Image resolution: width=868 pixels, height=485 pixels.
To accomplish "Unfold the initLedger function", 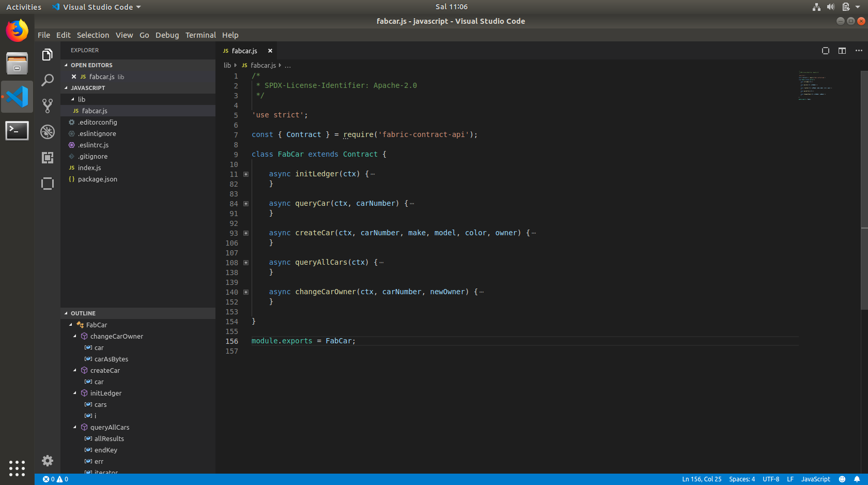I will (246, 174).
